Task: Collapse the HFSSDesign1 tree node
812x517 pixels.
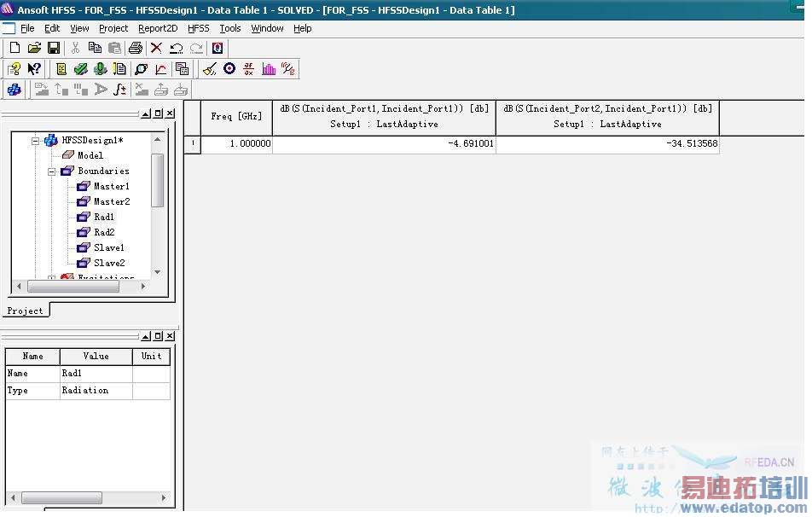Action: pos(35,141)
